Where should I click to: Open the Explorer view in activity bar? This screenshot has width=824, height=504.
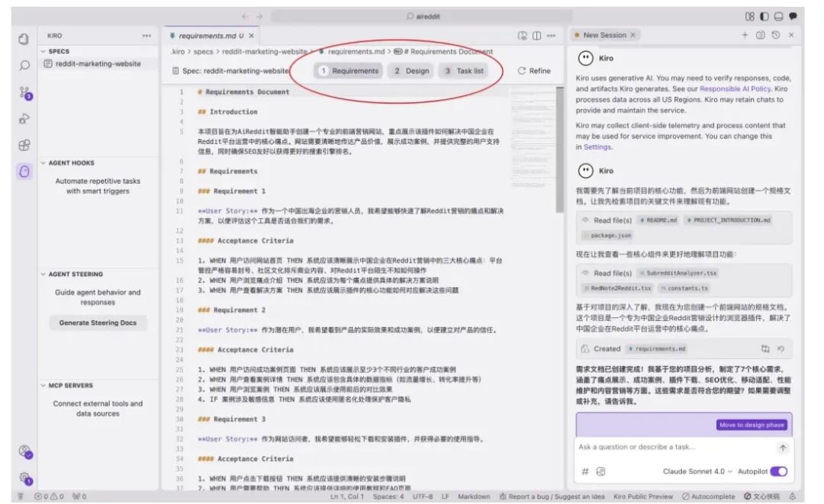24,39
